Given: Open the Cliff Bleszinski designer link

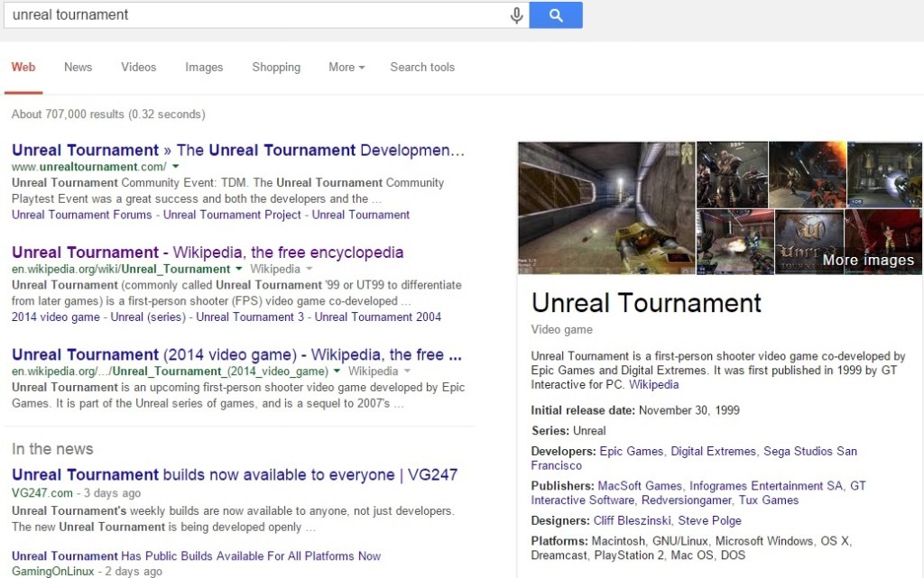Looking at the screenshot, I should 632,520.
